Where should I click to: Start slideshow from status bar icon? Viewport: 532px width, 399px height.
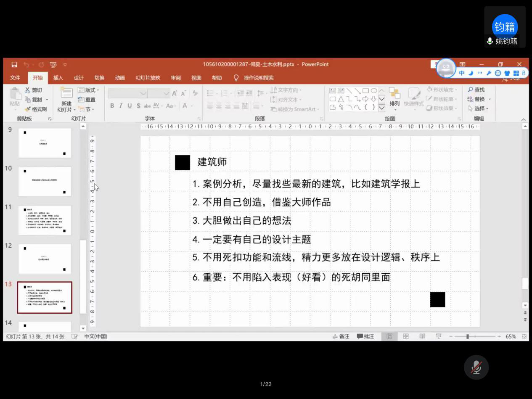[x=439, y=336]
